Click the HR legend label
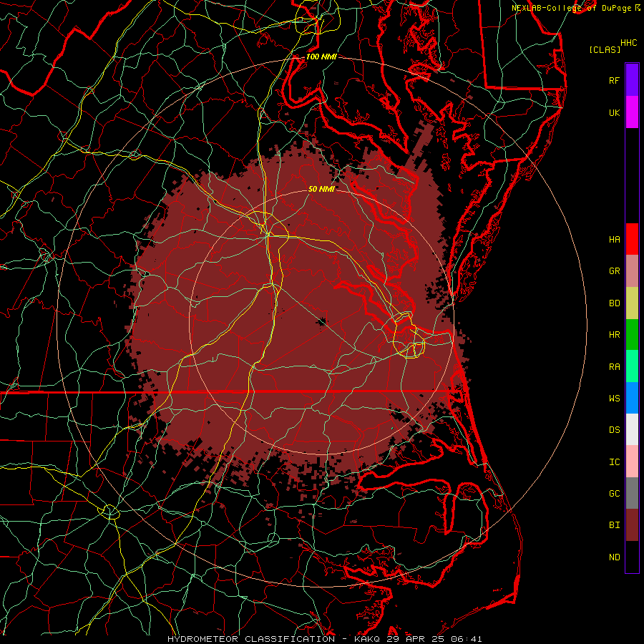The height and width of the screenshot is (644, 644). click(x=614, y=335)
